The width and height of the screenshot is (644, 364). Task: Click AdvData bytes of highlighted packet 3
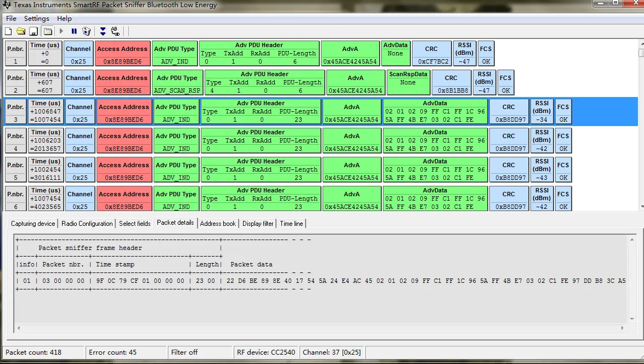coord(435,115)
